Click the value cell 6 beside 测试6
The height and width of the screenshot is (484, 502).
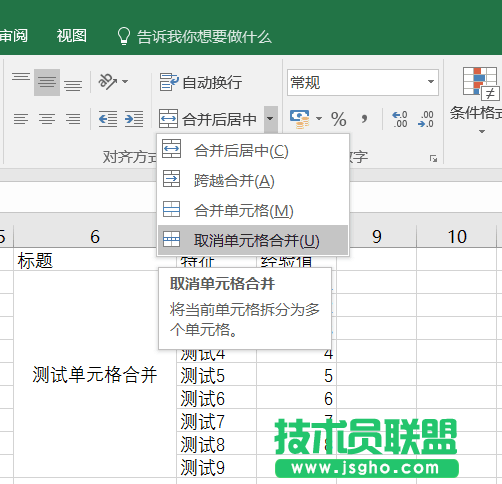(x=296, y=398)
